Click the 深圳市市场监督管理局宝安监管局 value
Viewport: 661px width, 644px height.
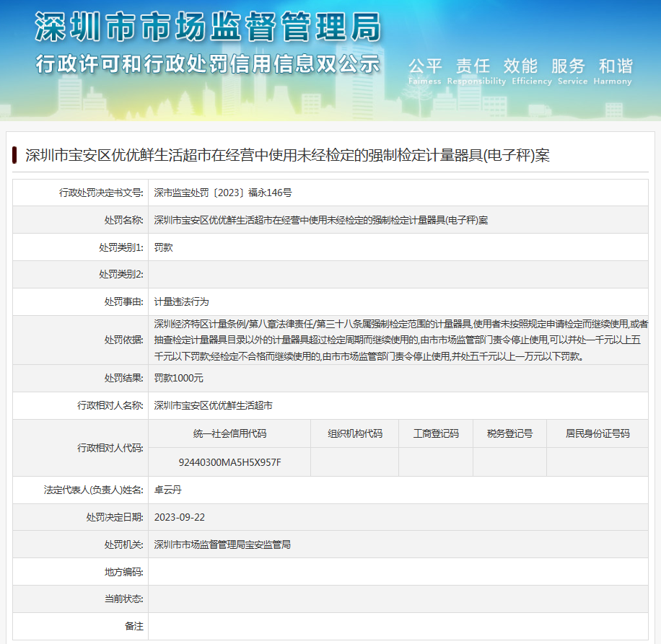pos(222,544)
